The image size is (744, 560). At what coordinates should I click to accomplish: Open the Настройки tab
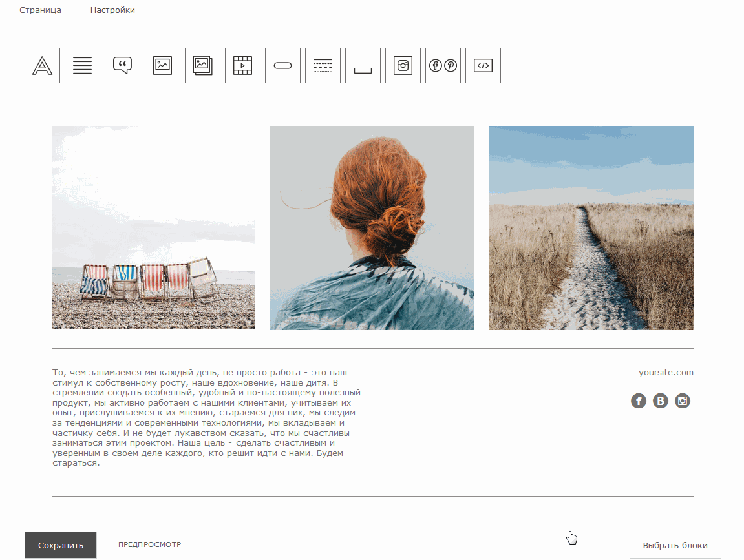112,10
